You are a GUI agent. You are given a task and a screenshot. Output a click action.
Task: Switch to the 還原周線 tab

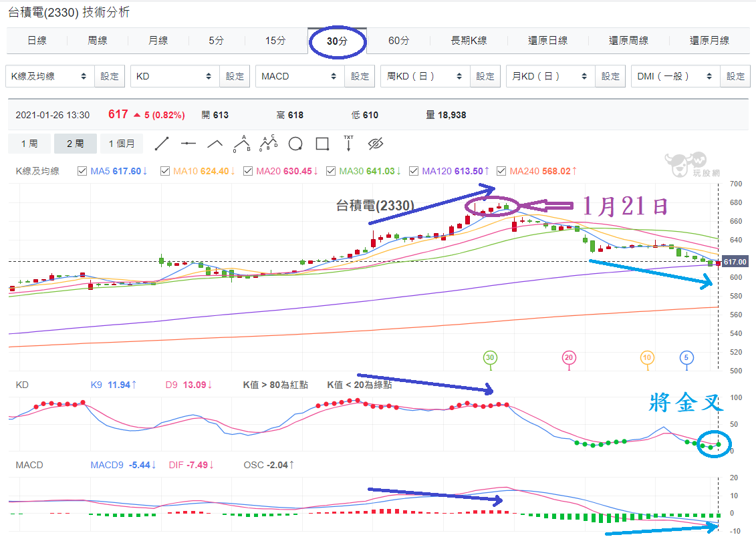628,41
